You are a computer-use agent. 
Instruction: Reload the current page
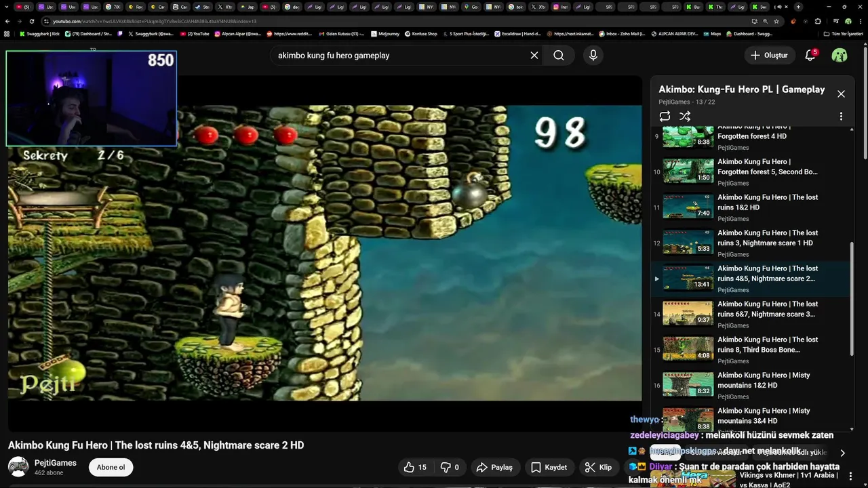[x=31, y=21]
